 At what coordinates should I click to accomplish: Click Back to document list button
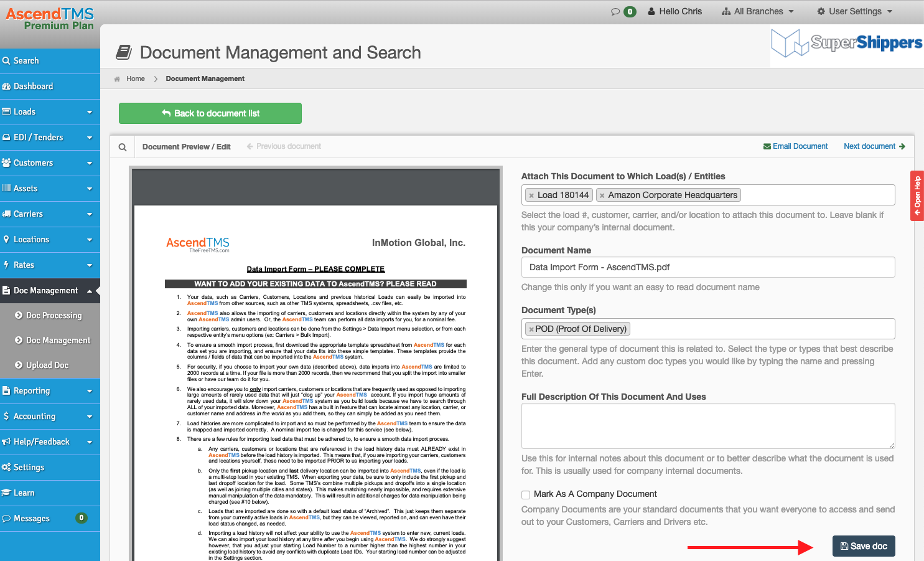tap(210, 113)
